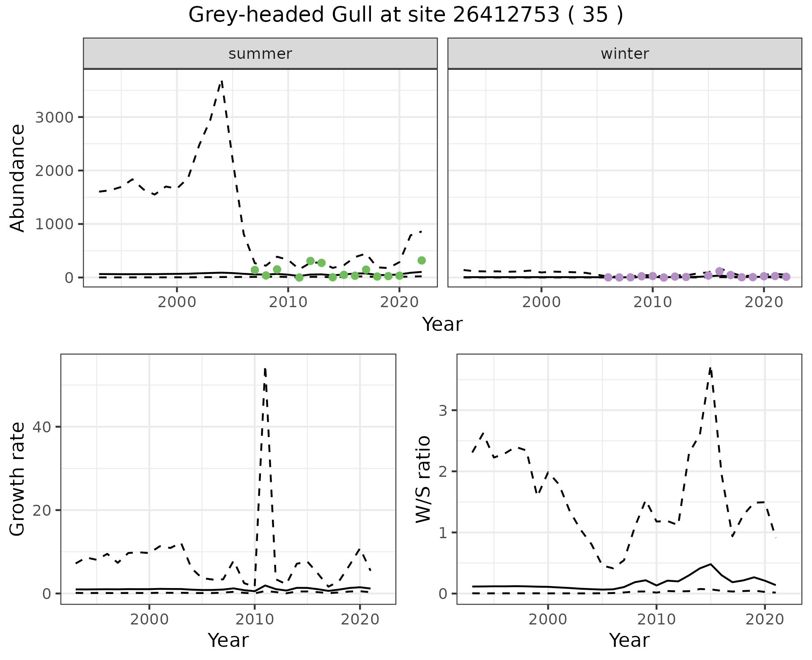Click the W/S ratio y-axis label

422,479
